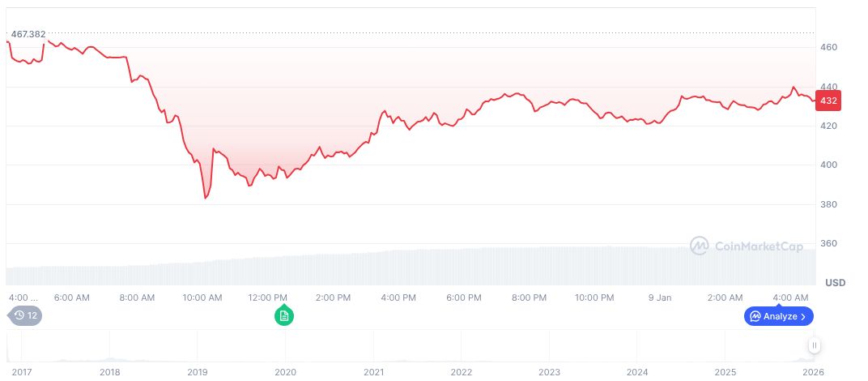Click the 4:00 PM time axis label

coord(398,298)
